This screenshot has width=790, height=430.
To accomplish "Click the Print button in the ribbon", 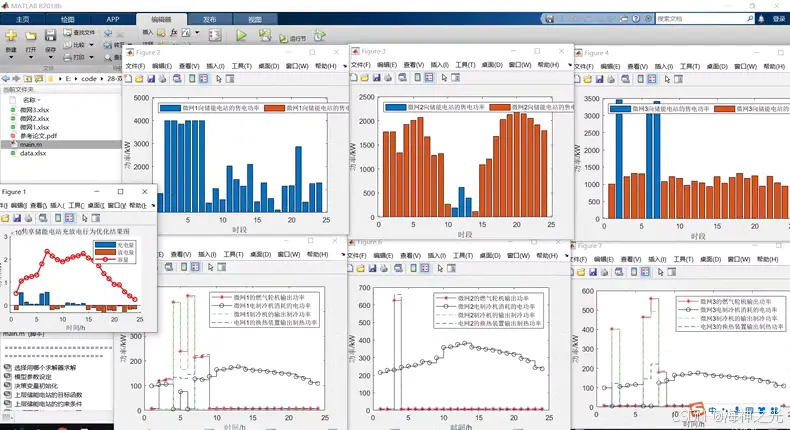I will pyautogui.click(x=75, y=57).
